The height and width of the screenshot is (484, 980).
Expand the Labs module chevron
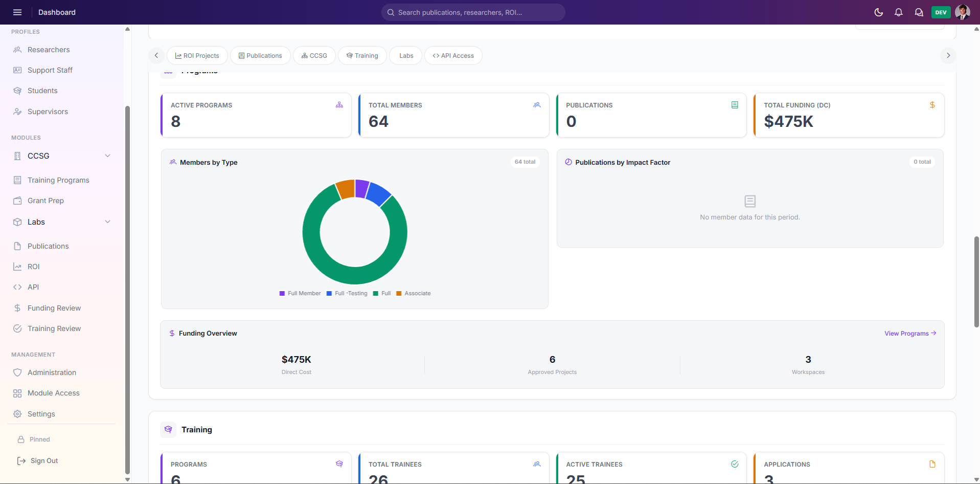(107, 222)
